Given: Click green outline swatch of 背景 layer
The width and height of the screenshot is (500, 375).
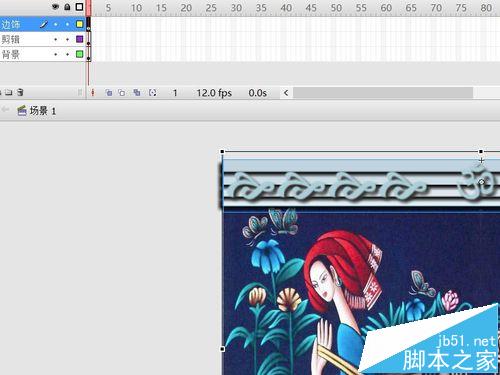Looking at the screenshot, I should click(79, 54).
